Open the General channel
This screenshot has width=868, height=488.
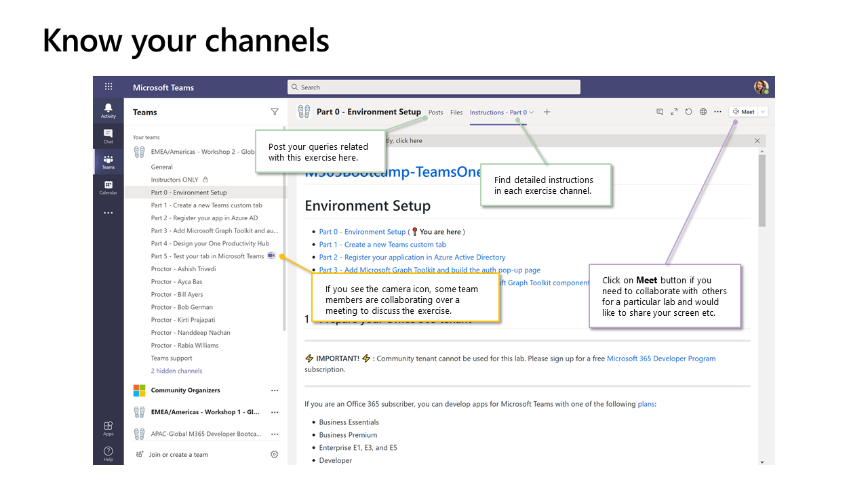(x=162, y=167)
